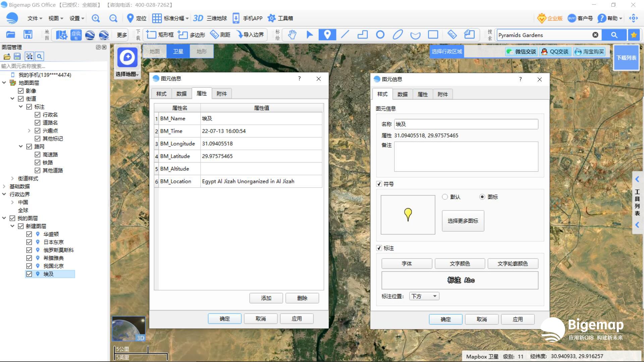Open the 标注位置 下方 dropdown
Screen dimensions: 644x362
[424, 296]
